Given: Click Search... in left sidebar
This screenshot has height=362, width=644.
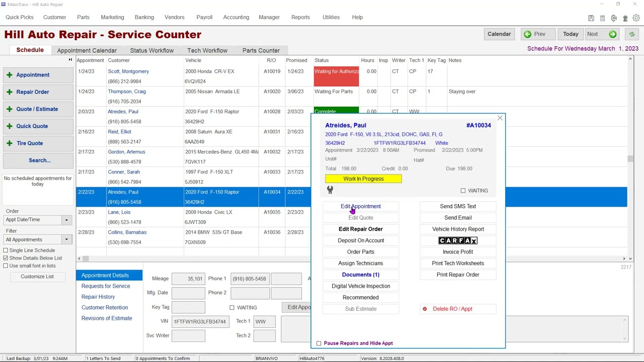Looking at the screenshot, I should click(x=38, y=160).
